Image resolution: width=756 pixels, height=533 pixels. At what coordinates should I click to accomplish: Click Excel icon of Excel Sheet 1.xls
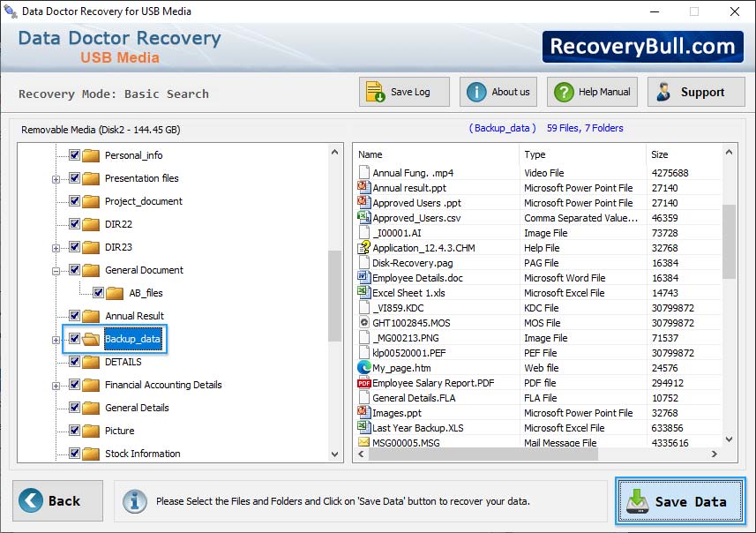pos(363,292)
